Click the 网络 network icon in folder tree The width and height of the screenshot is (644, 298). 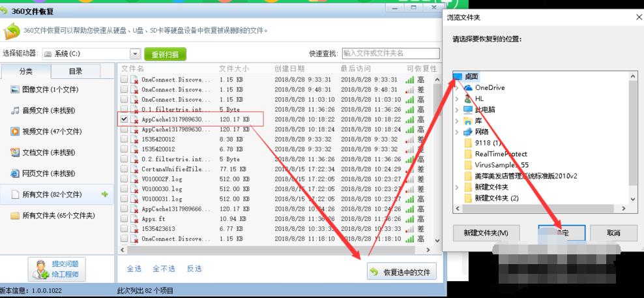pyautogui.click(x=468, y=132)
